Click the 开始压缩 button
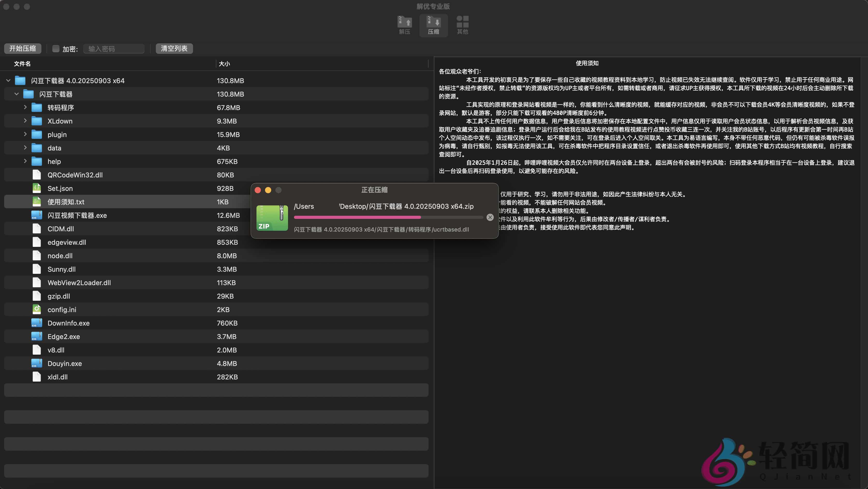Viewport: 868px width, 489px height. tap(22, 48)
